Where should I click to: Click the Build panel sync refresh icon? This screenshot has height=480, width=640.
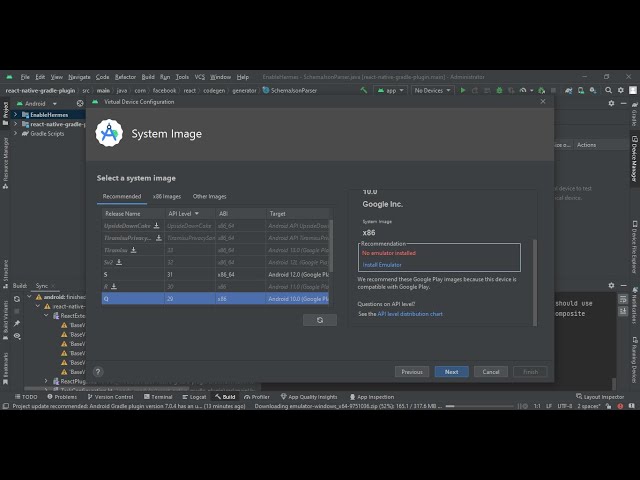click(x=17, y=299)
